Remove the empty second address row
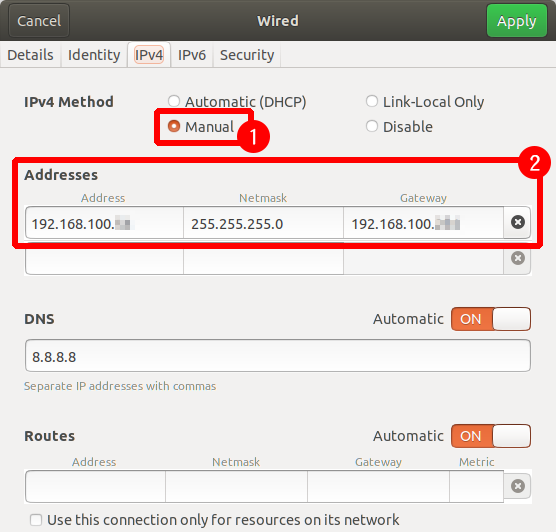 (517, 258)
